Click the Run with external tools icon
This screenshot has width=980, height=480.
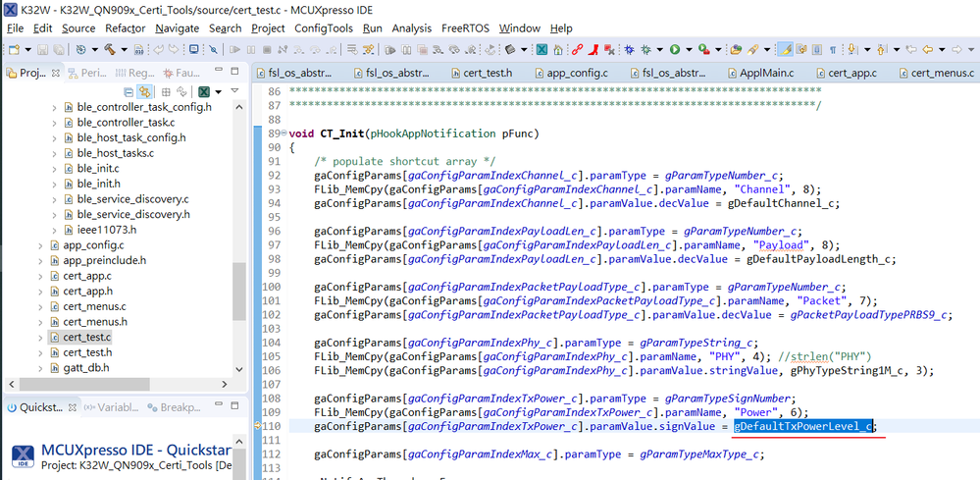tap(703, 49)
